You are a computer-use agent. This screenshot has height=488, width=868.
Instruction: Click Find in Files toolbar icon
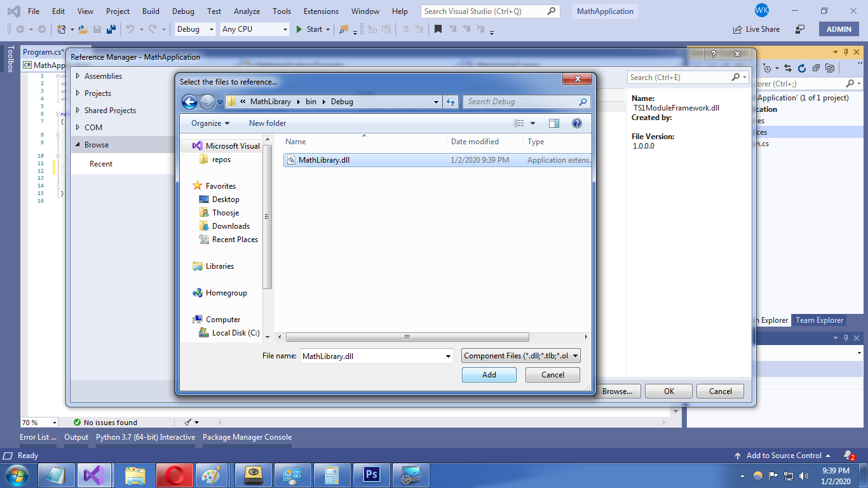click(x=344, y=29)
